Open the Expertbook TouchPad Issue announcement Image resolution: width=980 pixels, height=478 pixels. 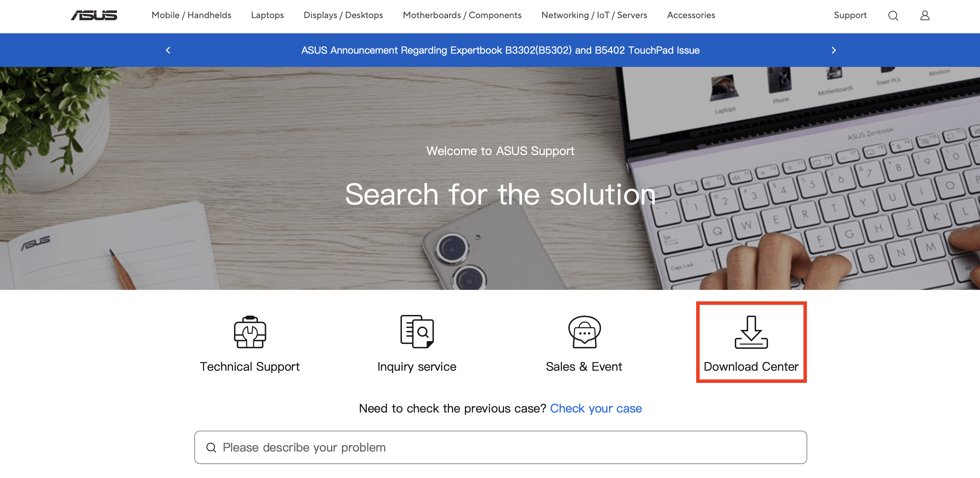(500, 50)
